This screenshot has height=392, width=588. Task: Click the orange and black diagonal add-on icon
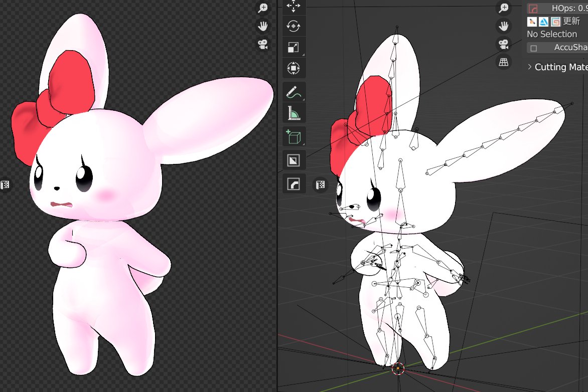pos(532,22)
